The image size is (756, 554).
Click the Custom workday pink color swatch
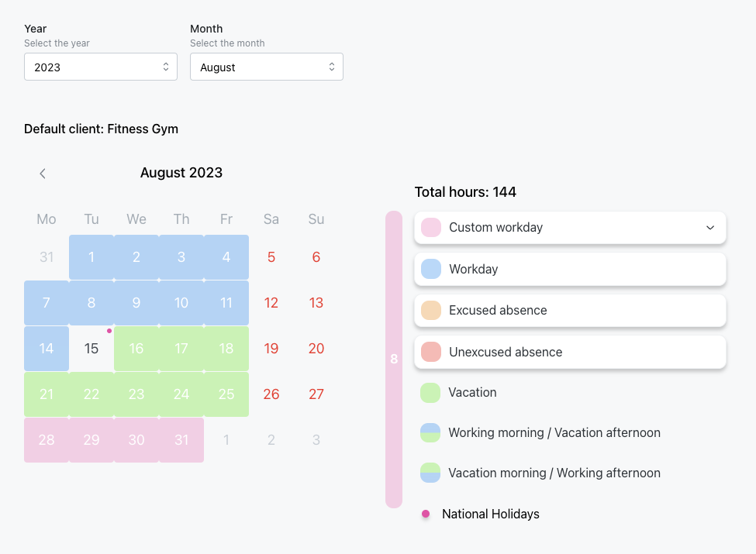click(x=430, y=228)
